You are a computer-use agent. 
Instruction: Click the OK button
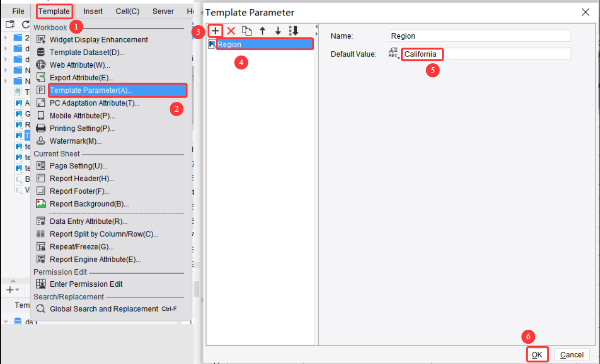tap(537, 354)
